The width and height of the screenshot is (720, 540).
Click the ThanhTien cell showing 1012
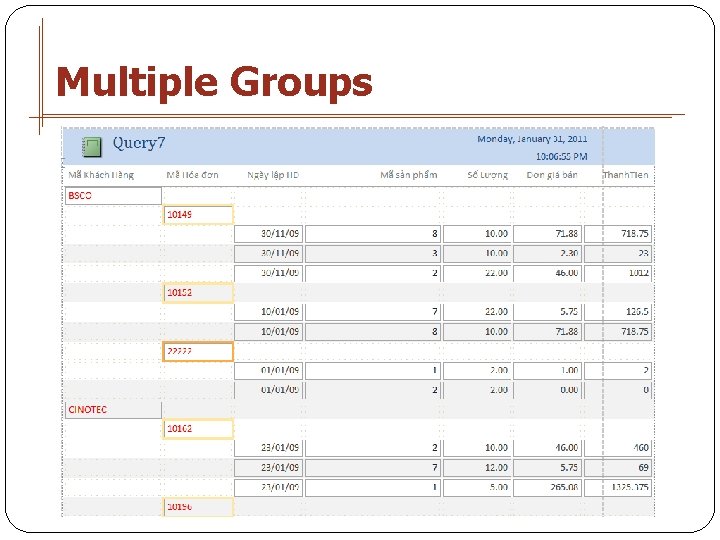click(618, 273)
